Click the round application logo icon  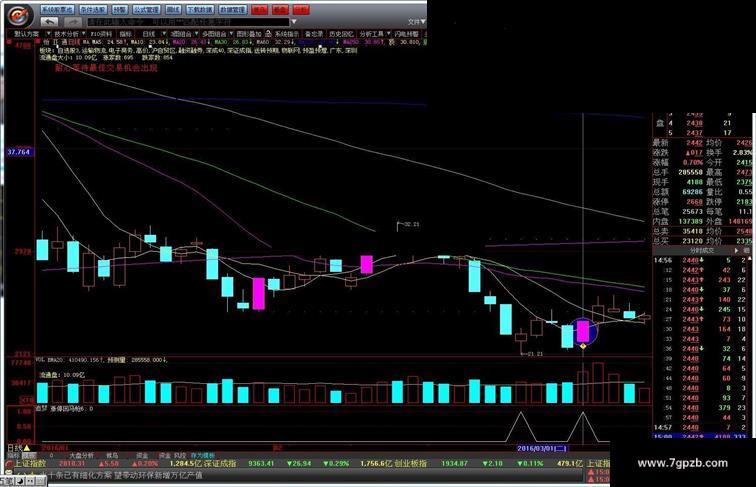pos(20,15)
